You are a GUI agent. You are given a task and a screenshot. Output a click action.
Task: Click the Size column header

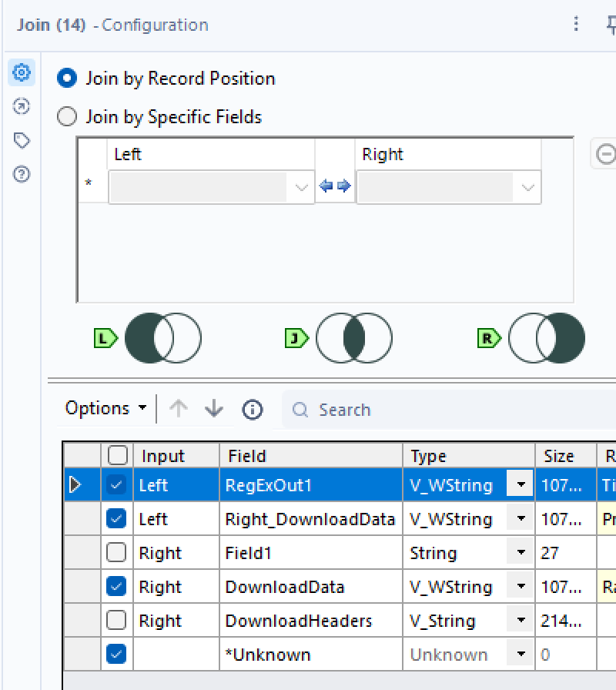566,455
